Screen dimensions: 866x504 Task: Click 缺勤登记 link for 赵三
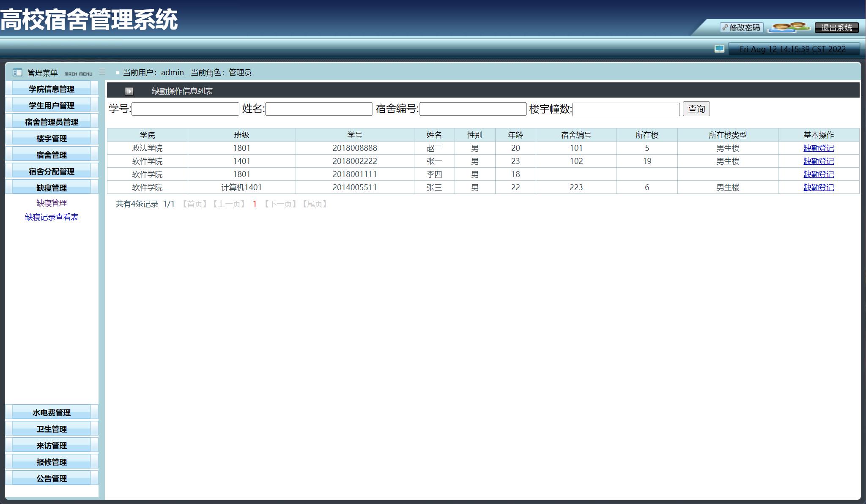click(818, 148)
